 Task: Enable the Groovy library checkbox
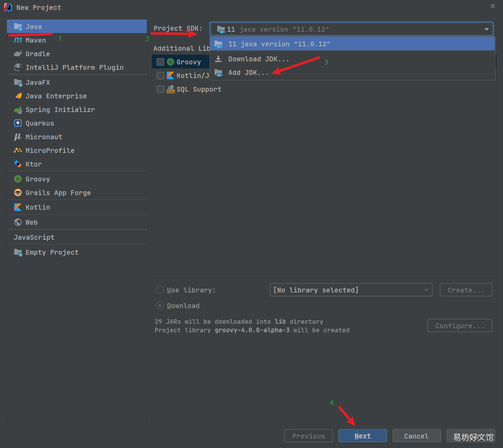click(x=160, y=62)
